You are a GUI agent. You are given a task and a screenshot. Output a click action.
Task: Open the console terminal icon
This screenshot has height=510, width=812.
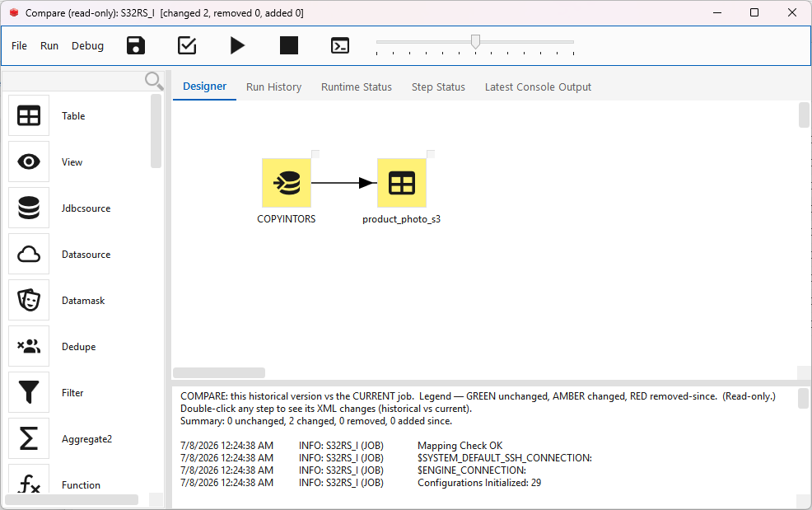click(340, 45)
